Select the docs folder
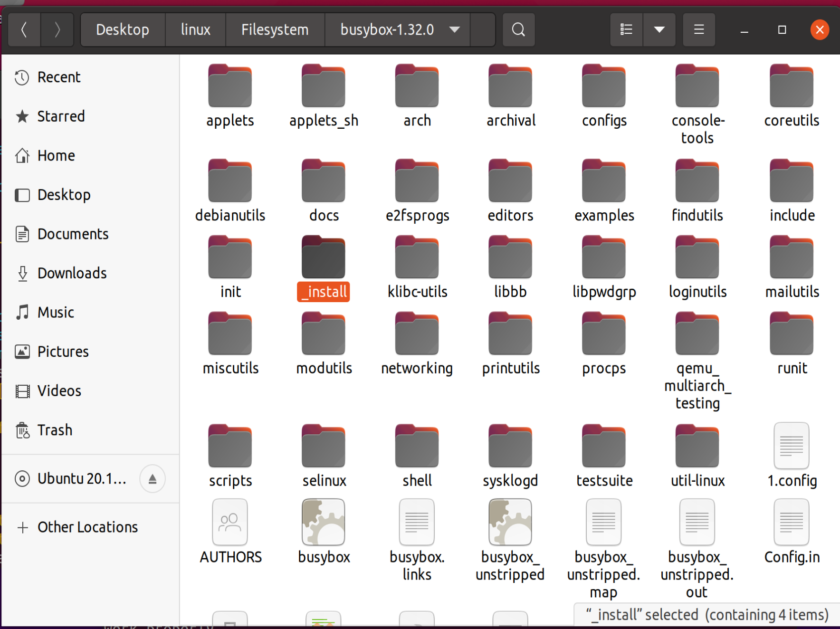 click(324, 191)
